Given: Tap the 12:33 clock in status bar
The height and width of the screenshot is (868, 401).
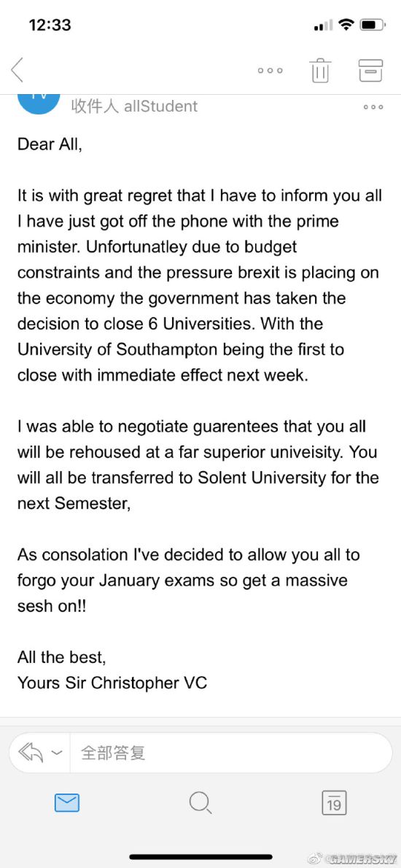Looking at the screenshot, I should click(50, 25).
